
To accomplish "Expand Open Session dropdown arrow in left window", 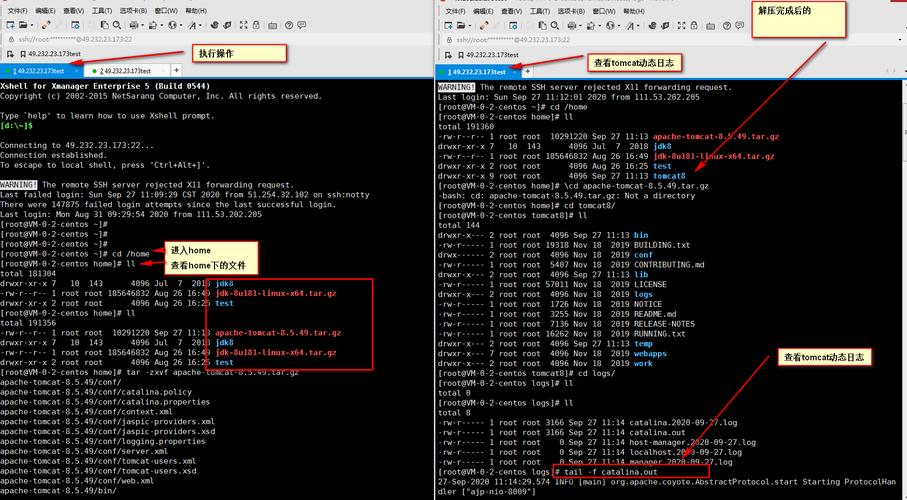I will [x=32, y=25].
